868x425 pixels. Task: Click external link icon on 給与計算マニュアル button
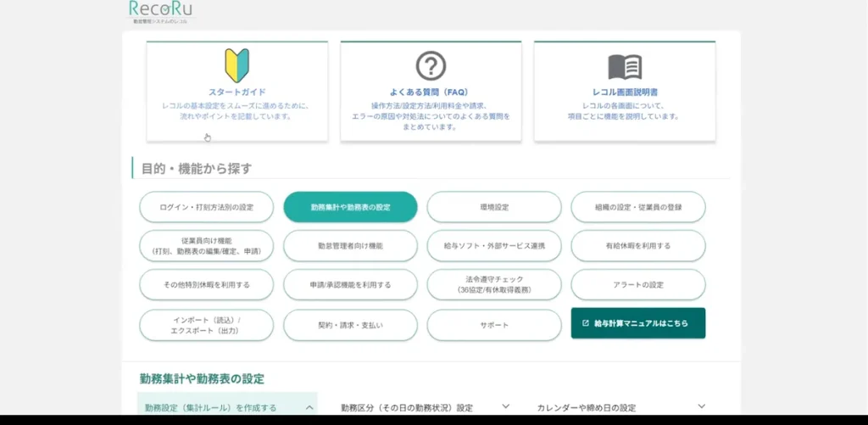[586, 323]
